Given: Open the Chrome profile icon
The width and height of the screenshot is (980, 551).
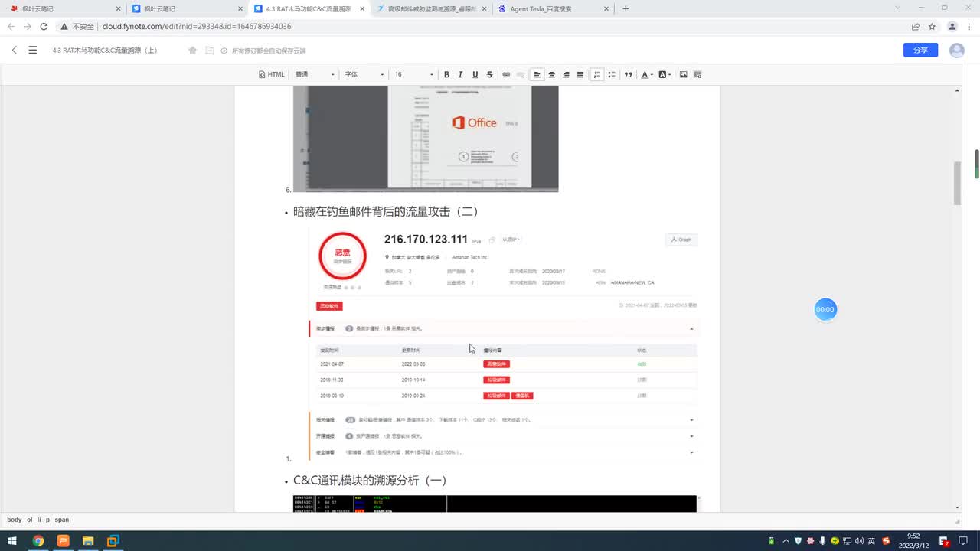Looking at the screenshot, I should (x=952, y=26).
